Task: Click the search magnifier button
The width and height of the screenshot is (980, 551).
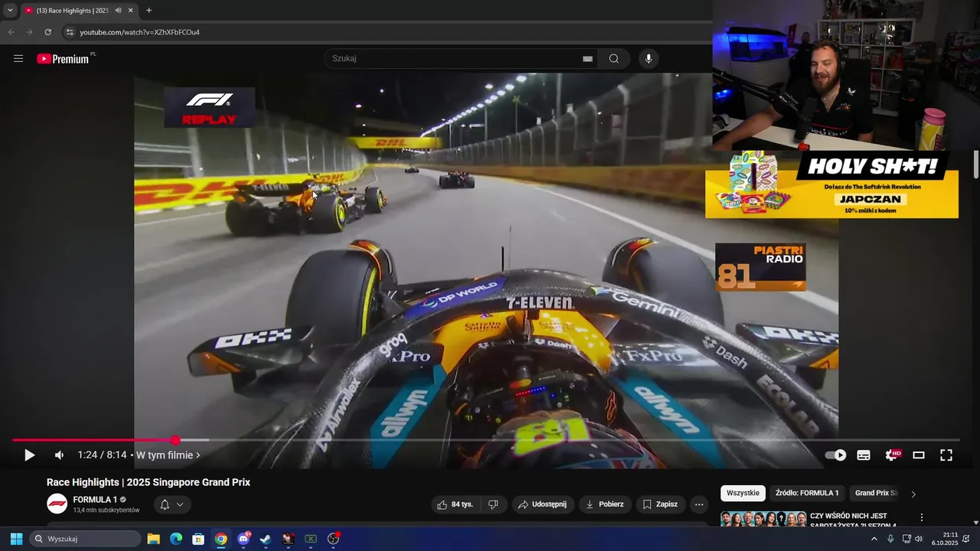Action: pyautogui.click(x=614, y=59)
